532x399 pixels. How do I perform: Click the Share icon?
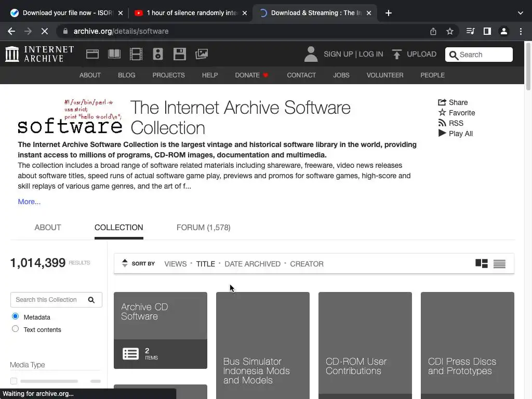pyautogui.click(x=442, y=102)
